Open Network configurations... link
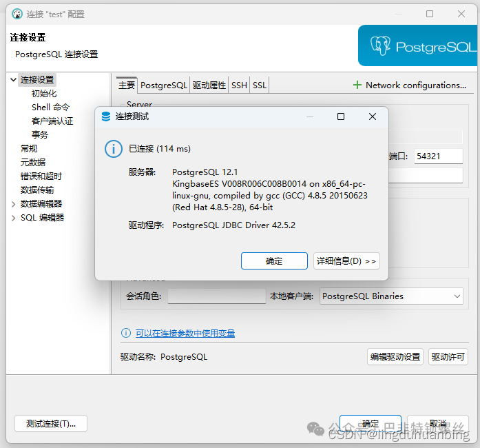480x448 pixels. point(416,85)
